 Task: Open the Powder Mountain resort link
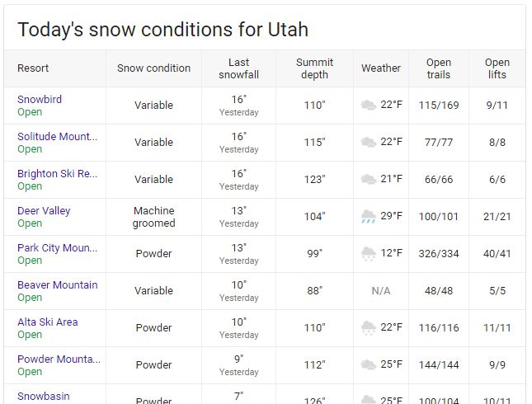pyautogui.click(x=59, y=359)
